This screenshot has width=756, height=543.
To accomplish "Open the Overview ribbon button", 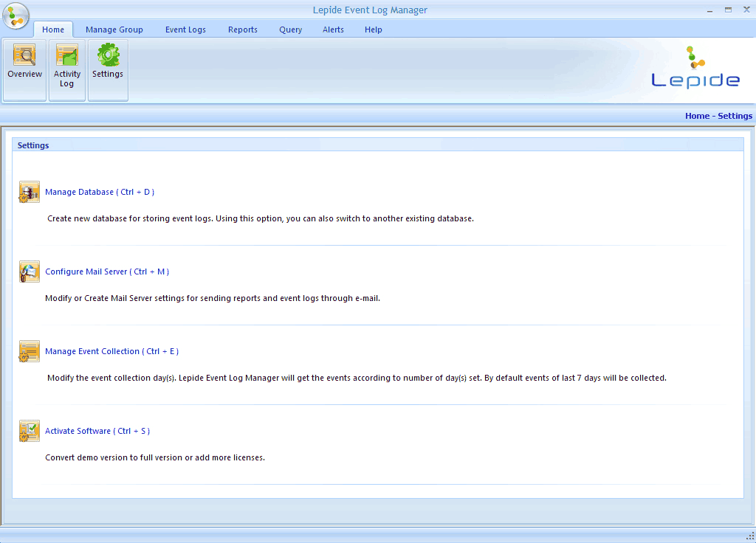I will (24, 70).
